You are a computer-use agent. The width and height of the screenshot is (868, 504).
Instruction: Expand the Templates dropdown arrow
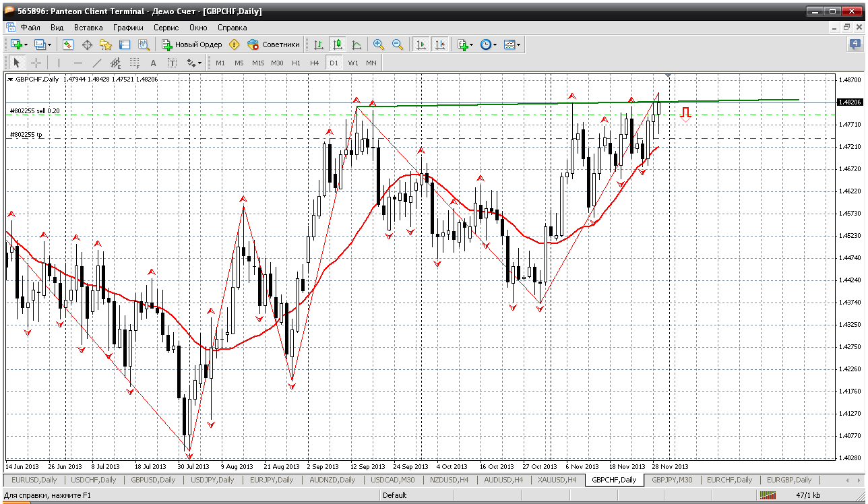(519, 44)
